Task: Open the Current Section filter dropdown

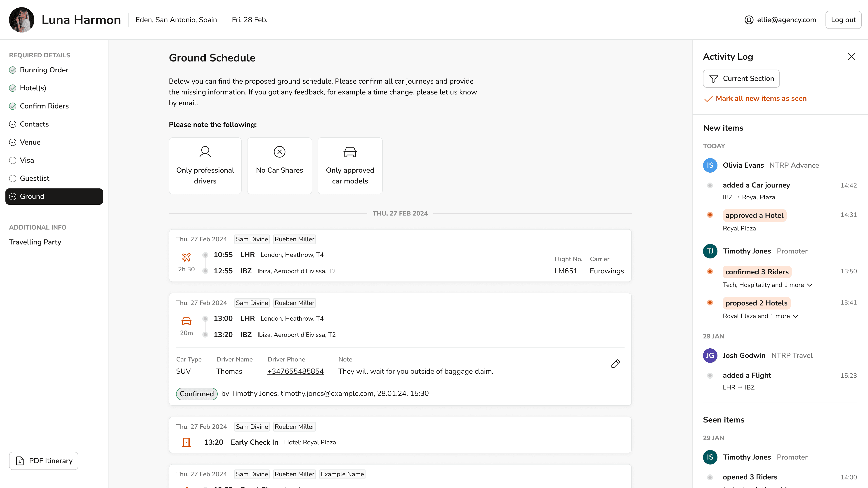Action: click(741, 78)
